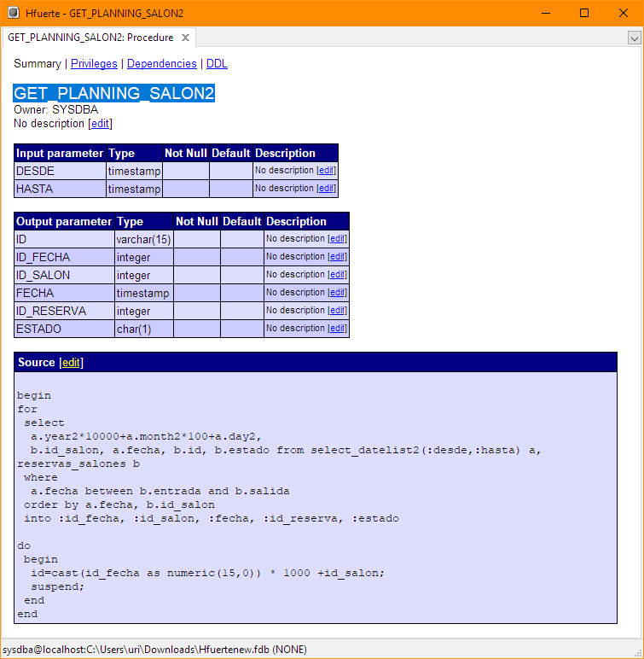Select the HASTA parameter name cell

point(60,189)
